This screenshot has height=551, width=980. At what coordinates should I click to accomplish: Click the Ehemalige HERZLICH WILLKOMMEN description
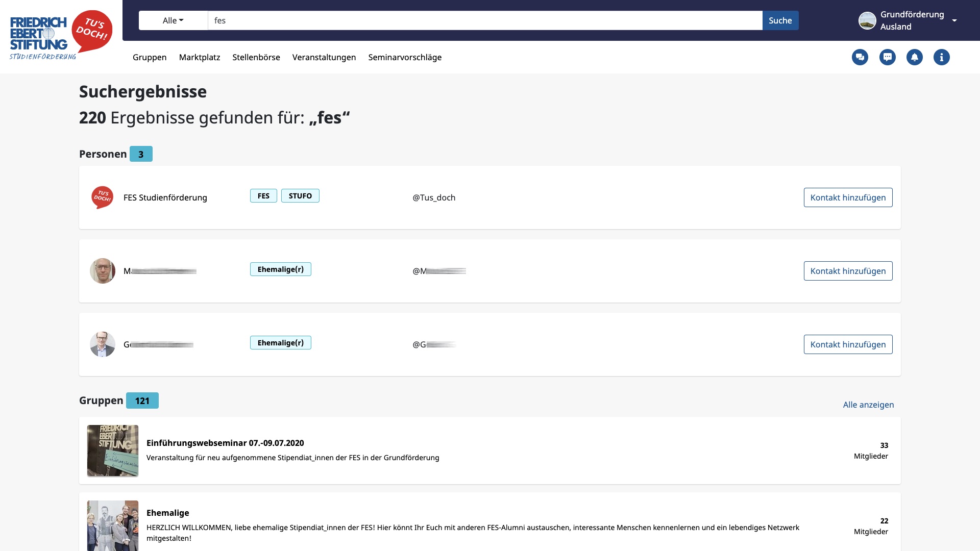click(473, 533)
